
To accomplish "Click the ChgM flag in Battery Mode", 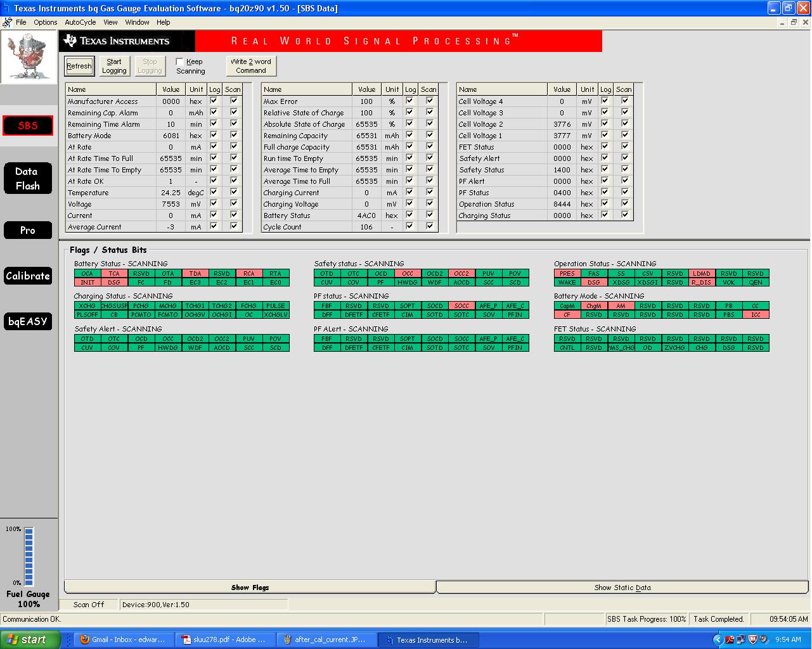I will (x=594, y=305).
